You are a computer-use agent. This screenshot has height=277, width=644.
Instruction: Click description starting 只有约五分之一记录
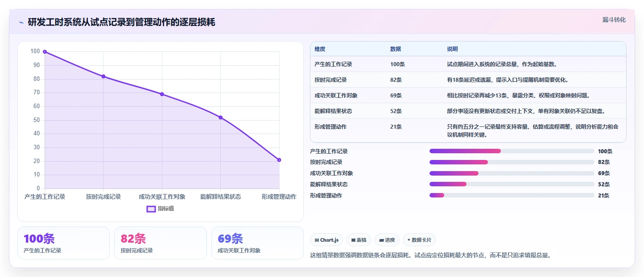tap(533, 130)
